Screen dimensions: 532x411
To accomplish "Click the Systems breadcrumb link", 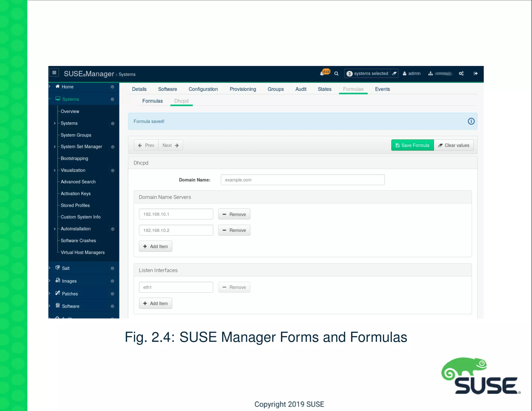I will (127, 74).
